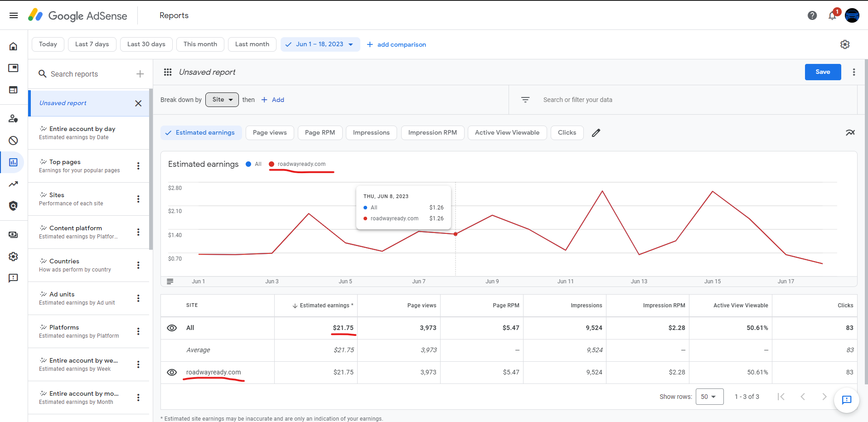
Task: Toggle Impressions metric chip
Action: click(371, 133)
